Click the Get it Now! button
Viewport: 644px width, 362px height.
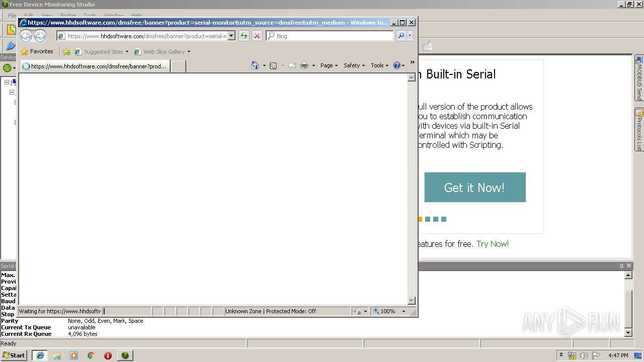pos(475,188)
